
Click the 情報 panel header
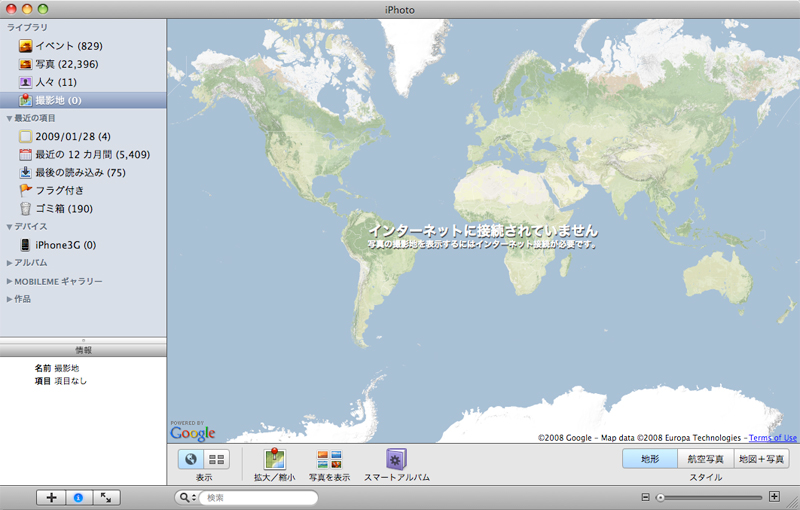pos(83,350)
